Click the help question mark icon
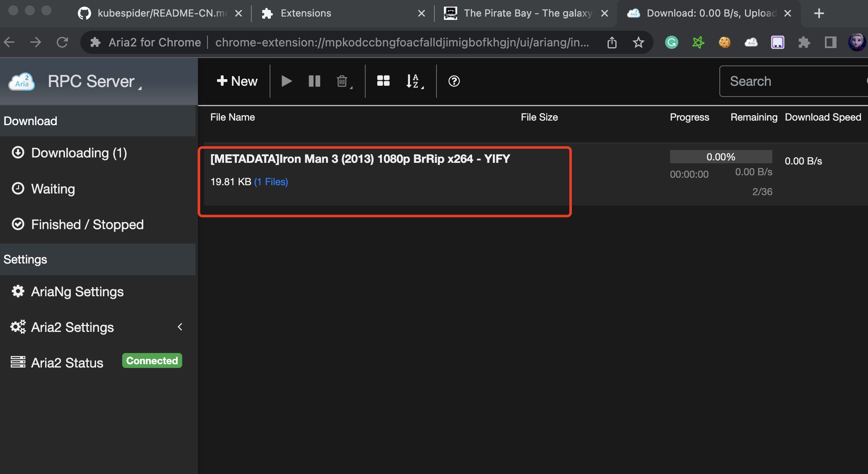The image size is (868, 474). point(454,81)
